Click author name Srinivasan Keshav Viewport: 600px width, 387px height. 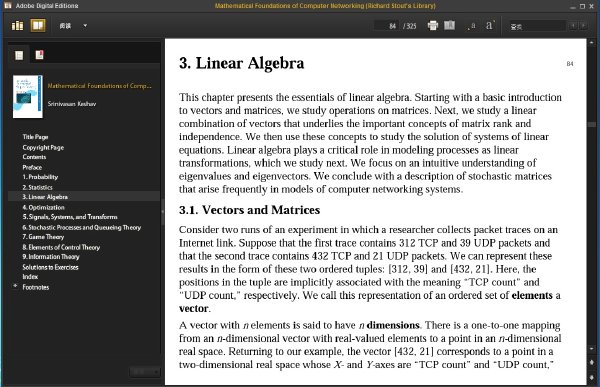pos(72,104)
